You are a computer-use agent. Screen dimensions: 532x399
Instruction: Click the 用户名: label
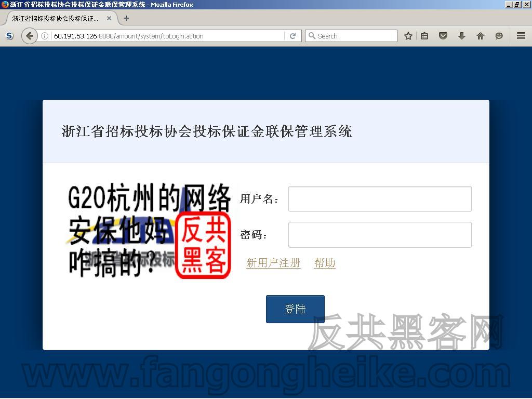point(259,199)
